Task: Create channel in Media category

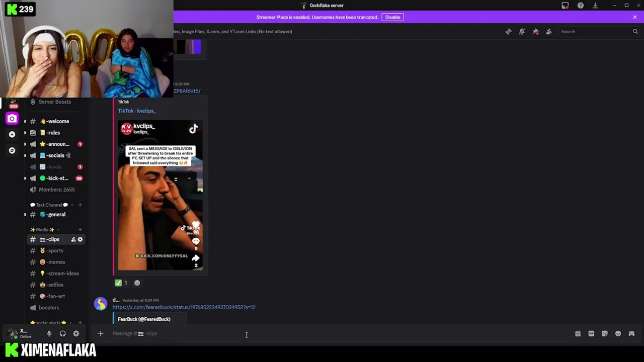Action: point(80,230)
